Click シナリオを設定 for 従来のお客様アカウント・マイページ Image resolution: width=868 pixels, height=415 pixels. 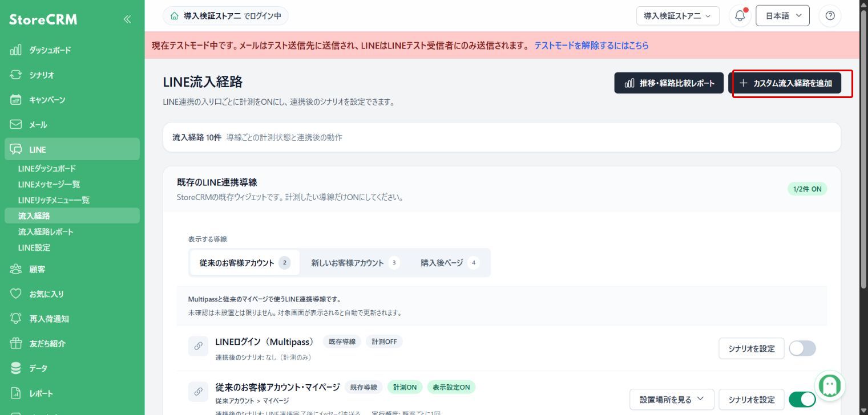752,399
